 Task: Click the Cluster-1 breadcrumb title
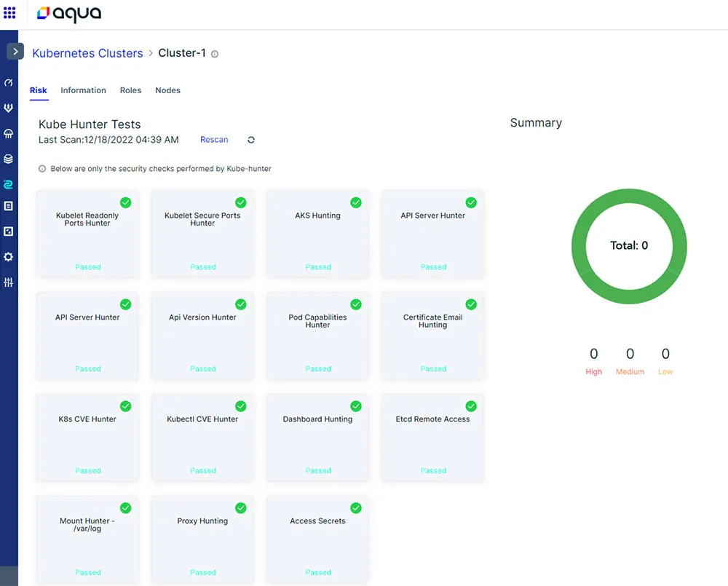182,53
